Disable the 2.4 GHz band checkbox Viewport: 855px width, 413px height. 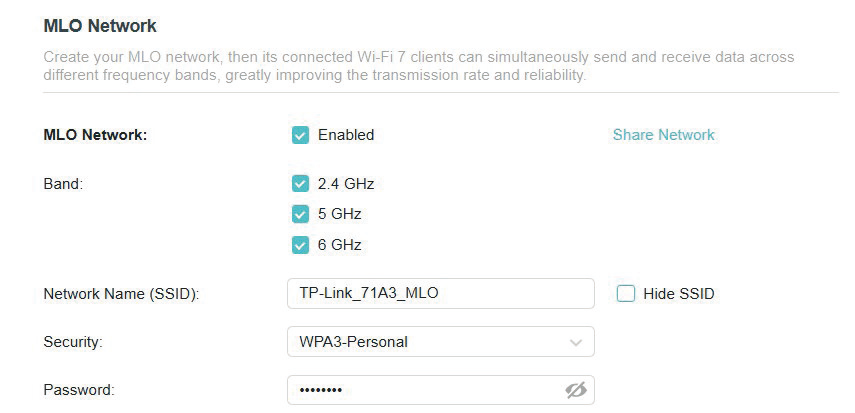300,184
